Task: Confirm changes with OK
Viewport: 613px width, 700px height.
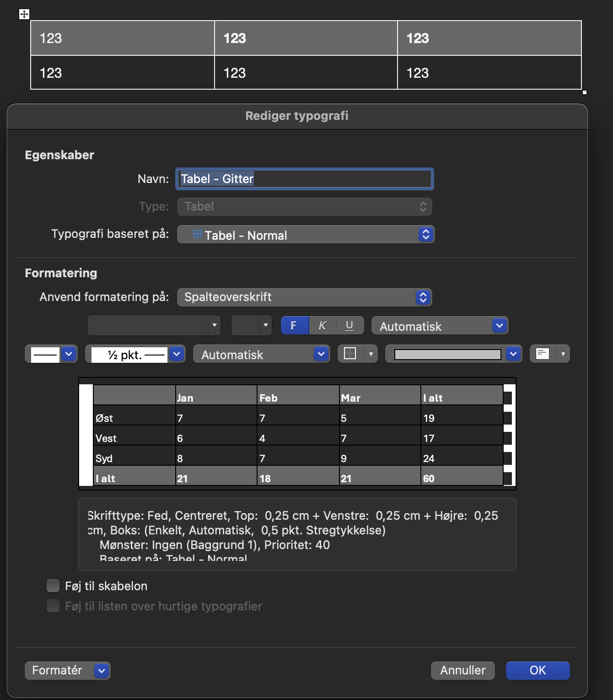Action: (538, 670)
